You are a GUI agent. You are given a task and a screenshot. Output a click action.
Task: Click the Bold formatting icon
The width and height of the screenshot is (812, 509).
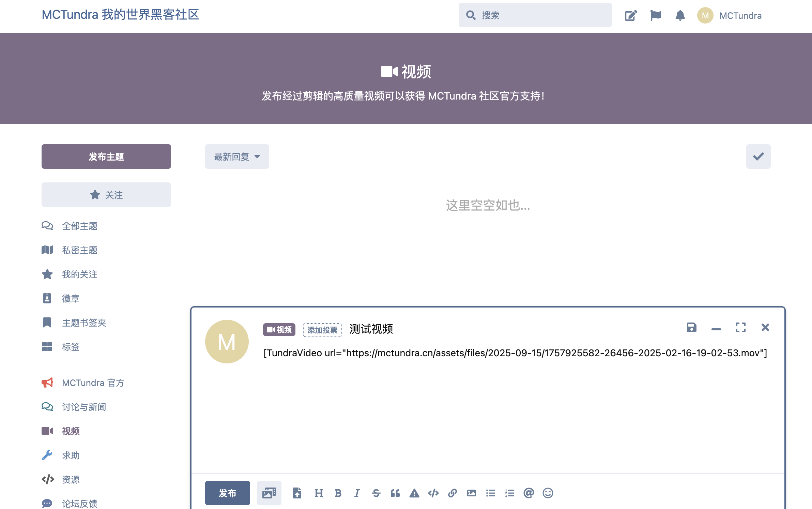(338, 493)
